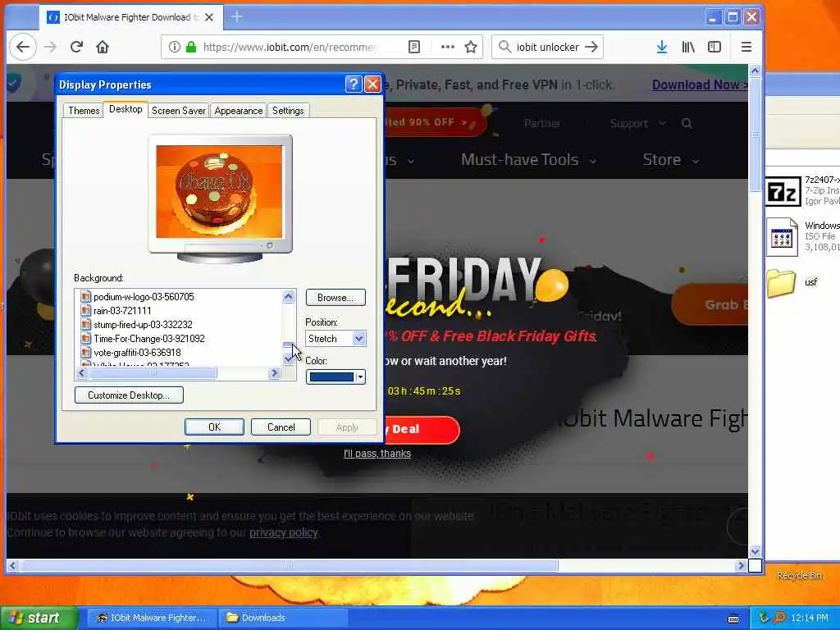Click the Recycle Bin desktop label
Image resolution: width=840 pixels, height=630 pixels.
(799, 575)
